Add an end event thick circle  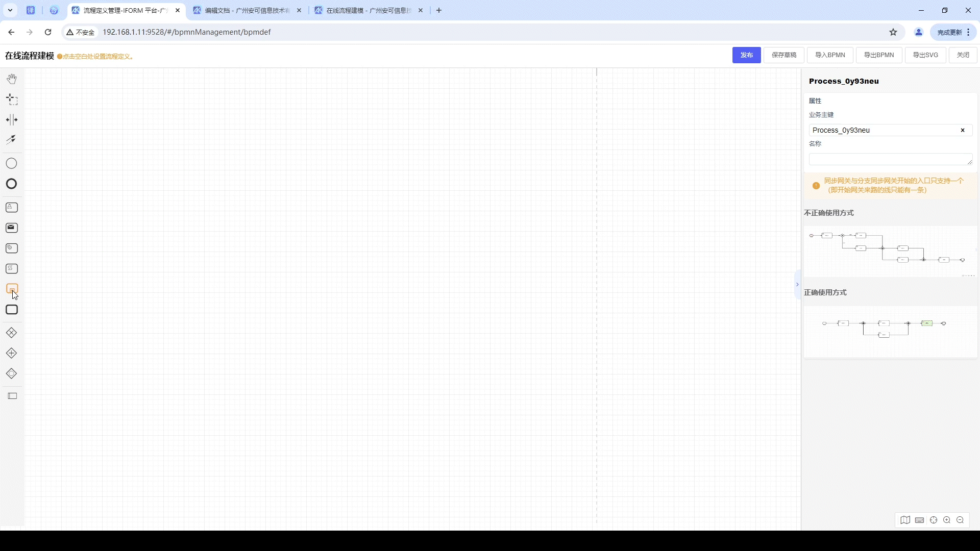(11, 184)
